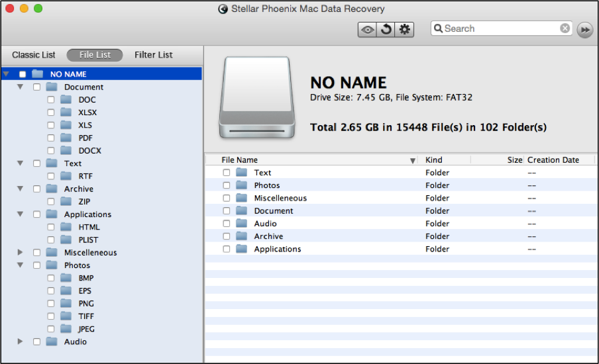The image size is (599, 364).
Task: Click the fast-forward arrow button beside search
Action: 585,30
